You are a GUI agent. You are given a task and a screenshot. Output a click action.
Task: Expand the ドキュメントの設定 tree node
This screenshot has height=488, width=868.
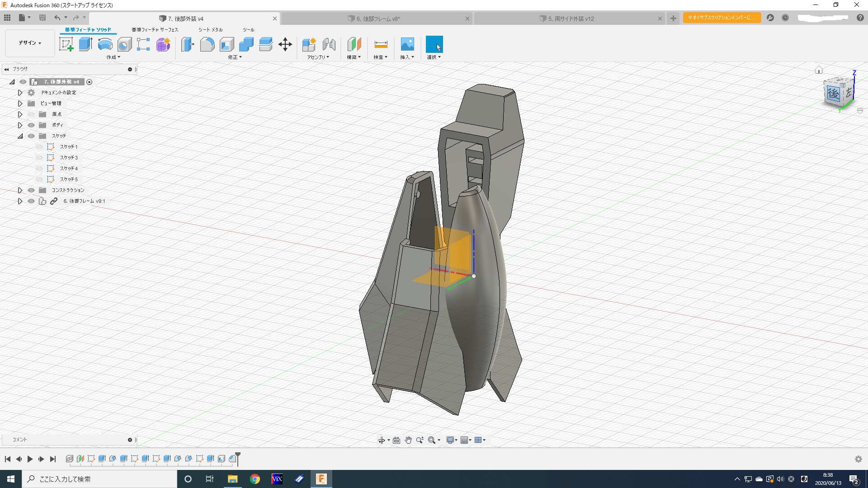[x=20, y=93]
